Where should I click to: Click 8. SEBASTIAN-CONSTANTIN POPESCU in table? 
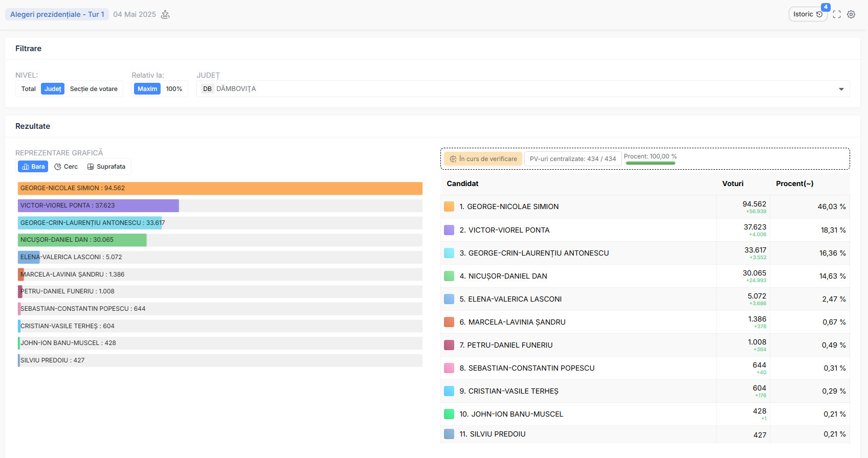(x=527, y=368)
